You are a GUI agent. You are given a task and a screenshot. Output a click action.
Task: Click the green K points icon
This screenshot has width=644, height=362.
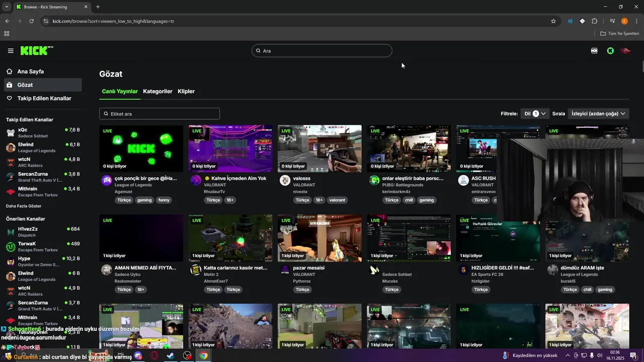tap(610, 51)
